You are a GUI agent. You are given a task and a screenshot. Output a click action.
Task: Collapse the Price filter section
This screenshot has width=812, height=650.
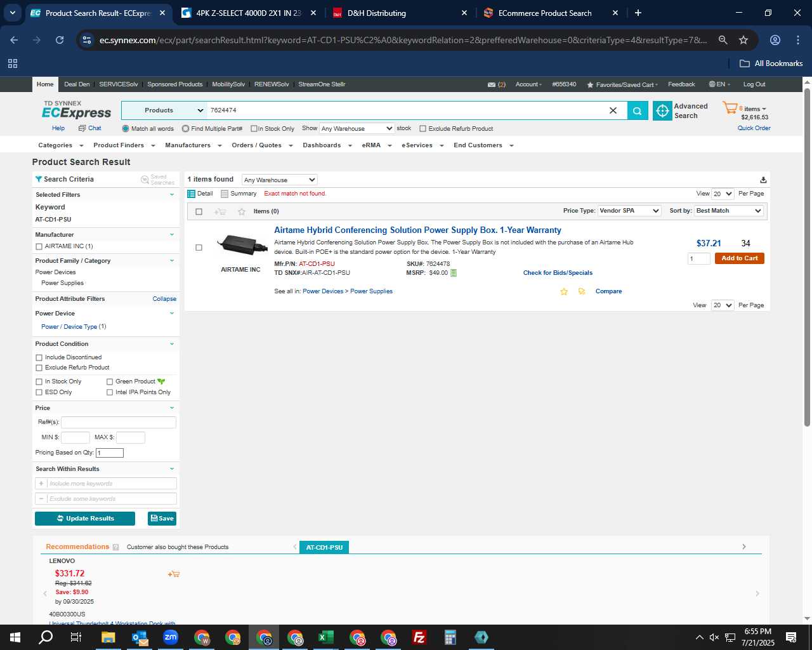[171, 408]
